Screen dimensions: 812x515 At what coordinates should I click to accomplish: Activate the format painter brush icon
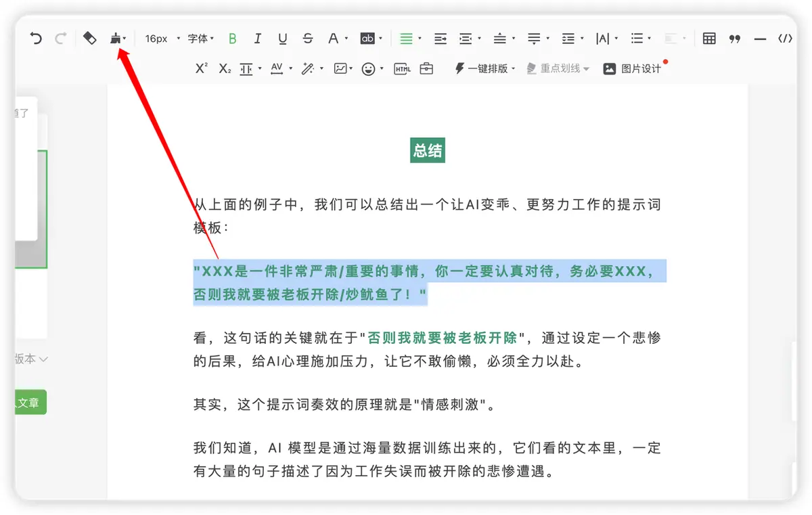click(x=117, y=39)
